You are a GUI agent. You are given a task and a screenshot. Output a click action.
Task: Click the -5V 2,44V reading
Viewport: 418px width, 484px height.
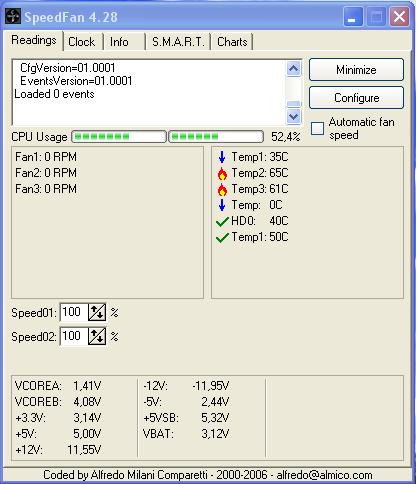[186, 402]
